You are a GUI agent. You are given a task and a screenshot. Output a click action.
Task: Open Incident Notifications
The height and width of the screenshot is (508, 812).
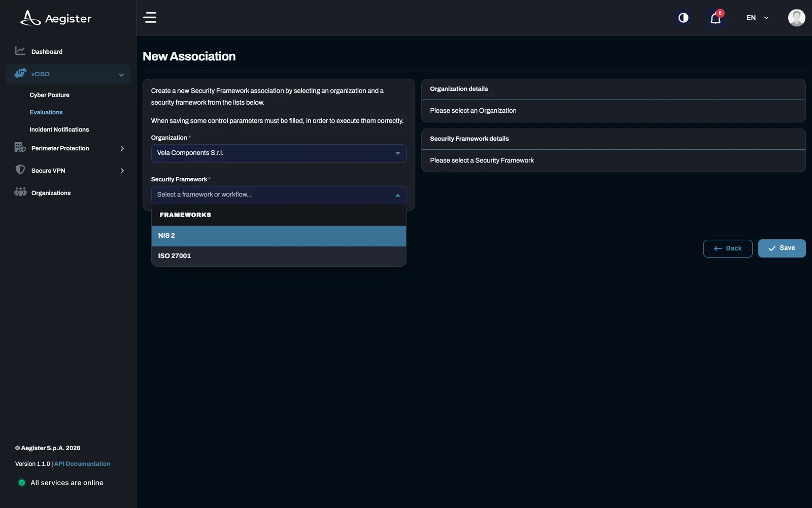point(59,130)
